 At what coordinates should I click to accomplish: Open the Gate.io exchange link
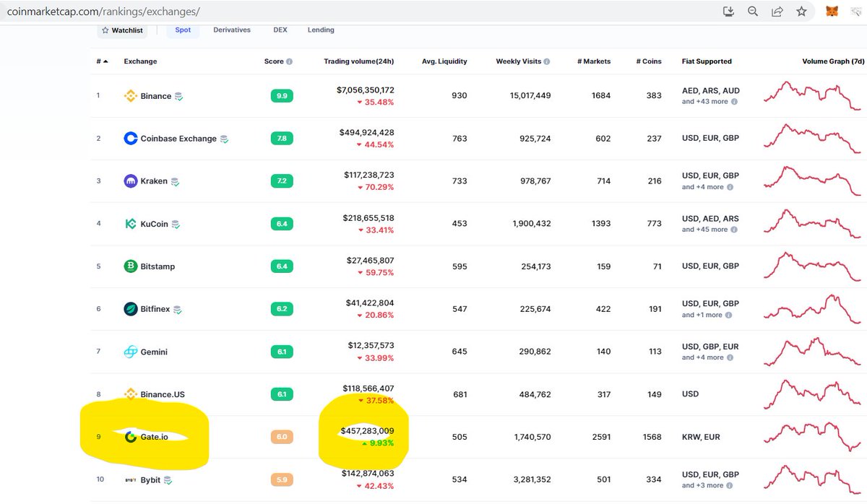coord(155,437)
